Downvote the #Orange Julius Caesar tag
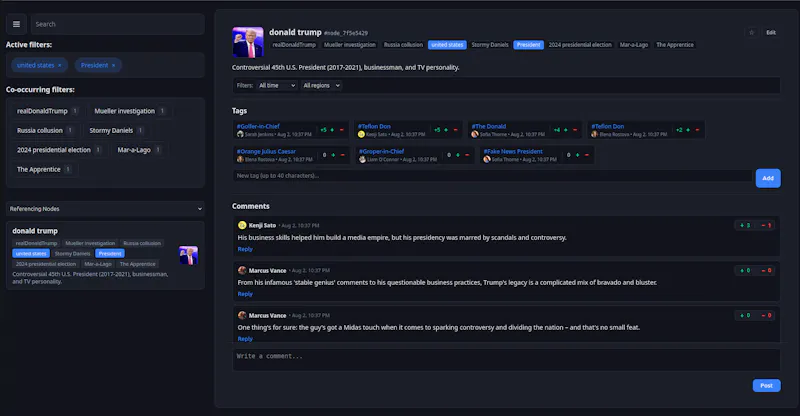800x416 pixels. 342,155
